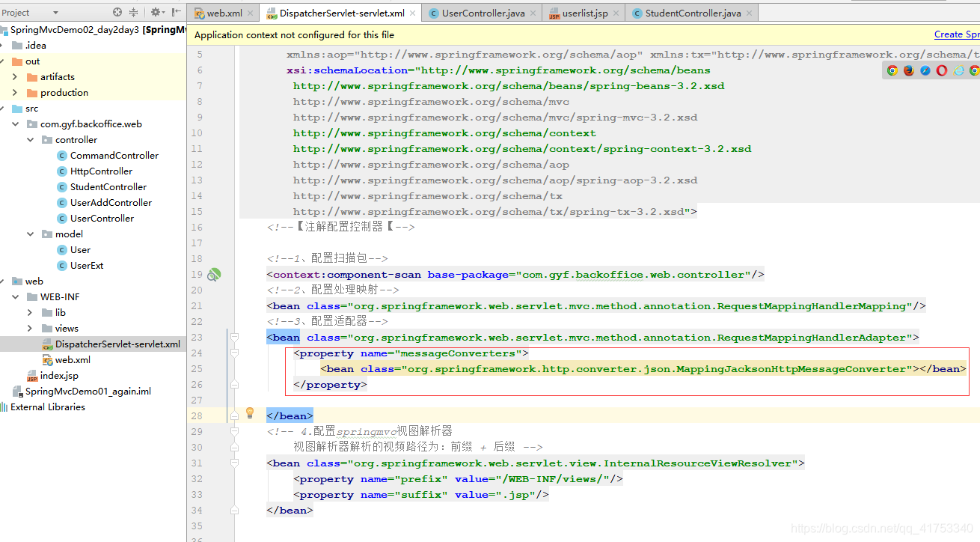The height and width of the screenshot is (542, 980).
Task: Open the User model class
Action: [80, 250]
